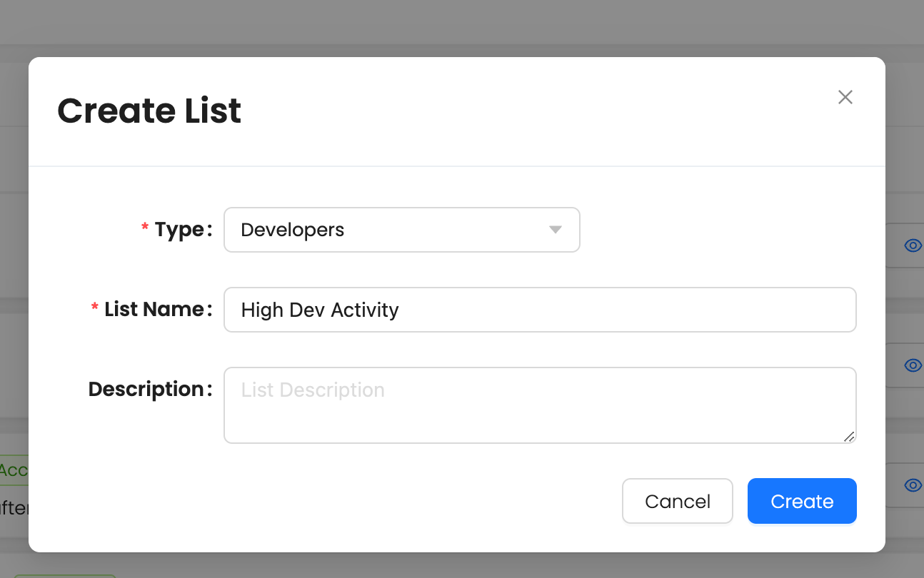The width and height of the screenshot is (924, 578).
Task: Click the topmost eye icon behind dialog
Action: click(913, 245)
